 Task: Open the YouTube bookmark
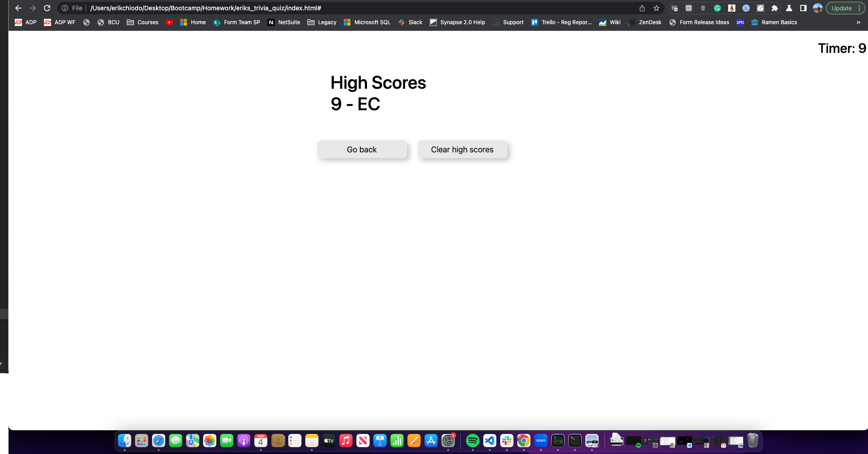169,22
